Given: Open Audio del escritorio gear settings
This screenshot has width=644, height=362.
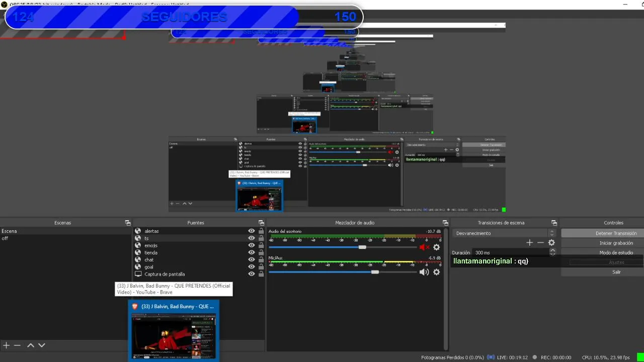Looking at the screenshot, I should click(437, 247).
